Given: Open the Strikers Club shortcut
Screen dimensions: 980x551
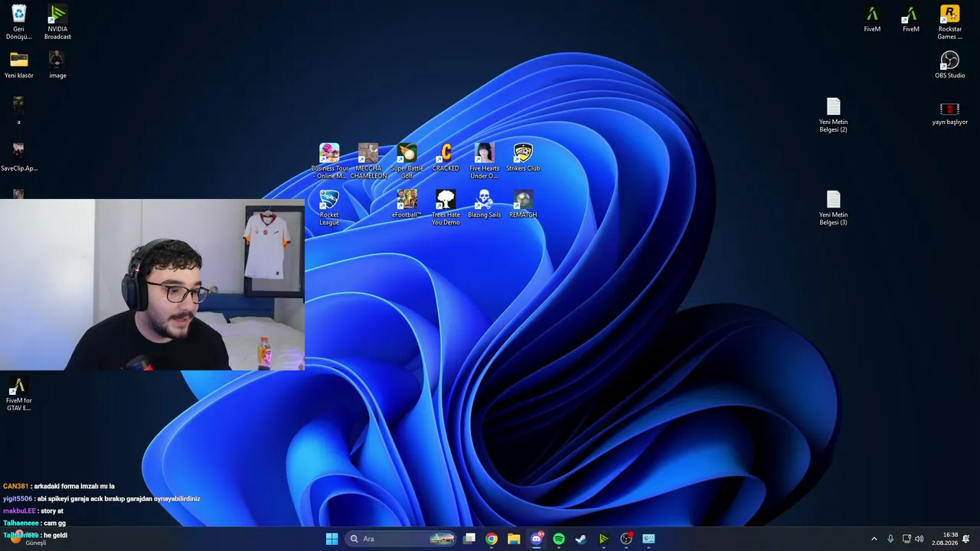Looking at the screenshot, I should (x=523, y=158).
